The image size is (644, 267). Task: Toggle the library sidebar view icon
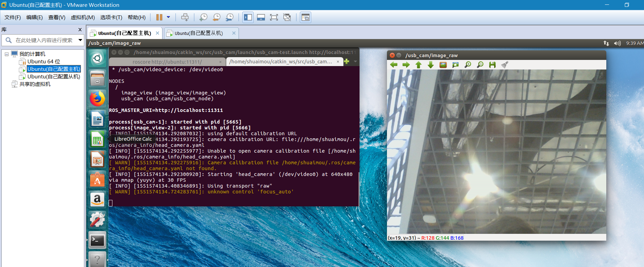(x=248, y=17)
